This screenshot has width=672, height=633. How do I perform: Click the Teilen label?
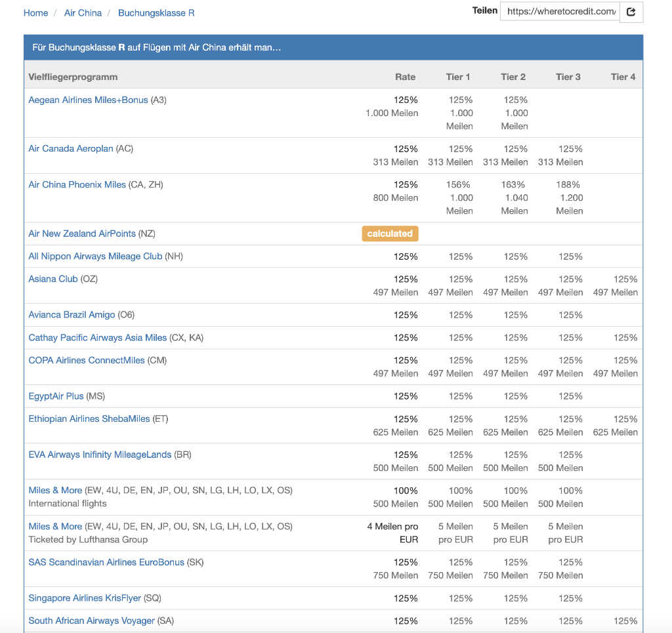[485, 10]
